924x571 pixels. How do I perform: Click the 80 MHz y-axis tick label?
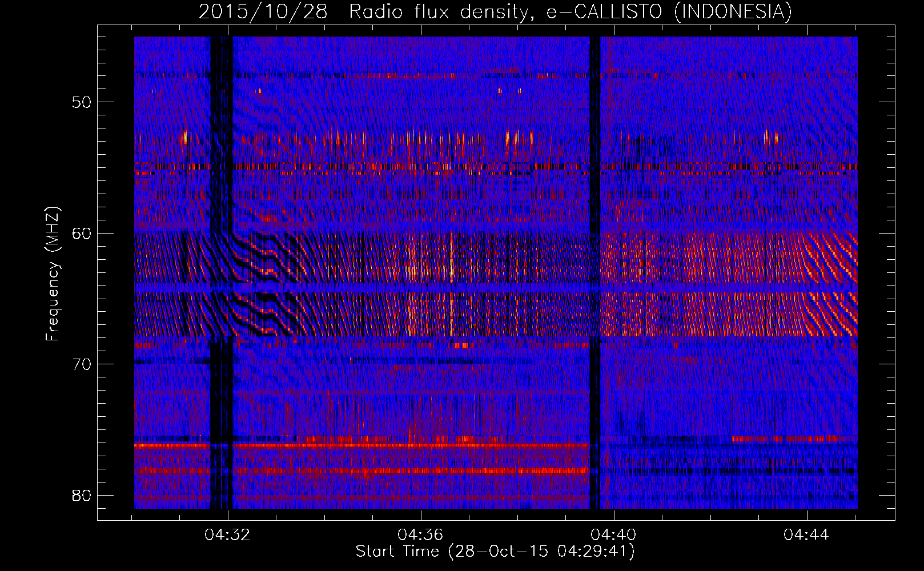click(82, 495)
